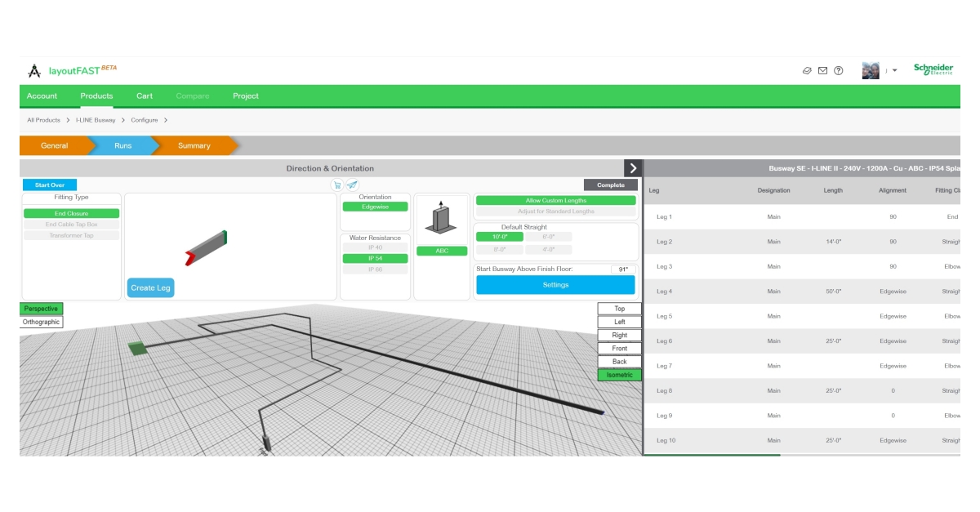Click the blue Settings button
The width and height of the screenshot is (980, 512).
coord(555,285)
